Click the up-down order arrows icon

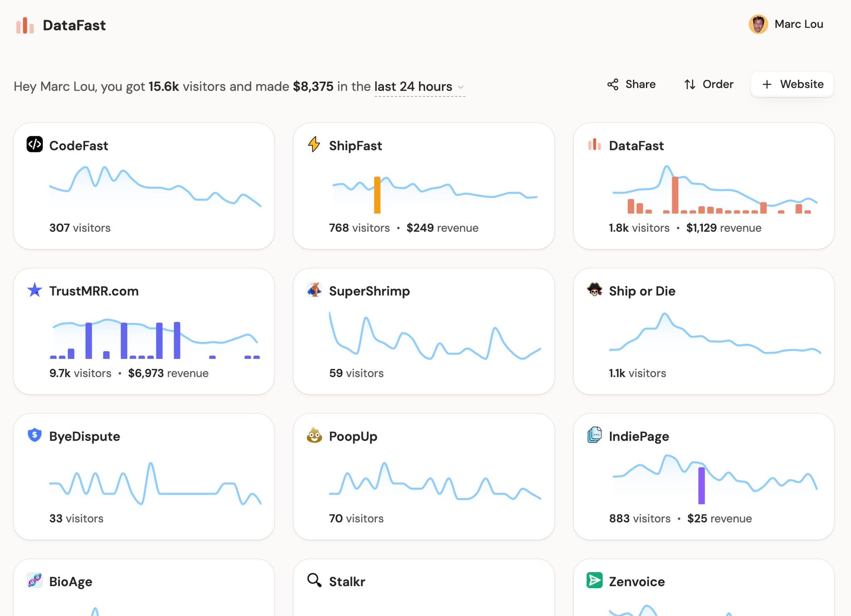[x=690, y=84]
